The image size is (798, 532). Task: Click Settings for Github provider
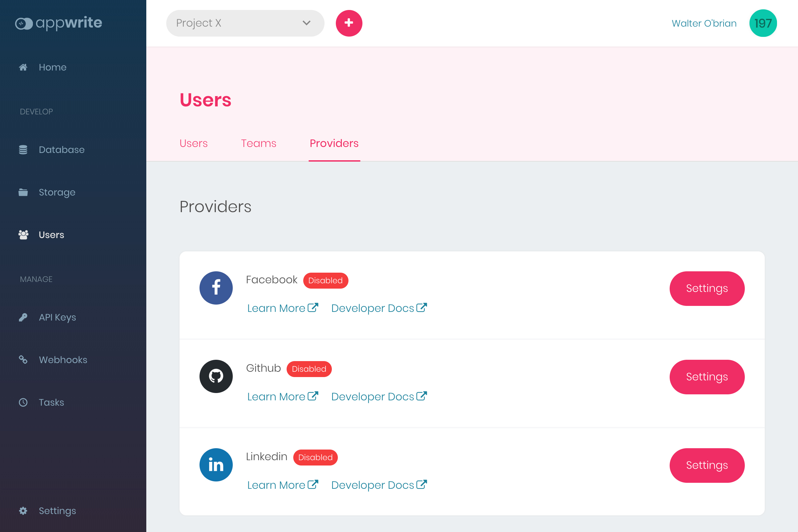pos(707,376)
